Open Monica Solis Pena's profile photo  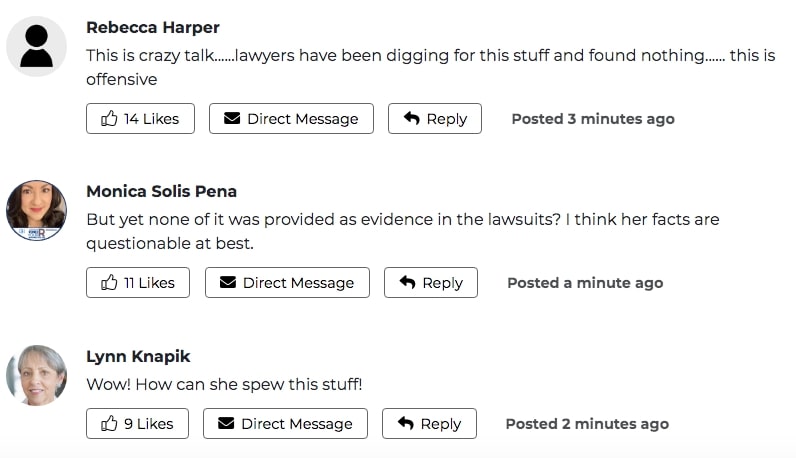(x=37, y=210)
